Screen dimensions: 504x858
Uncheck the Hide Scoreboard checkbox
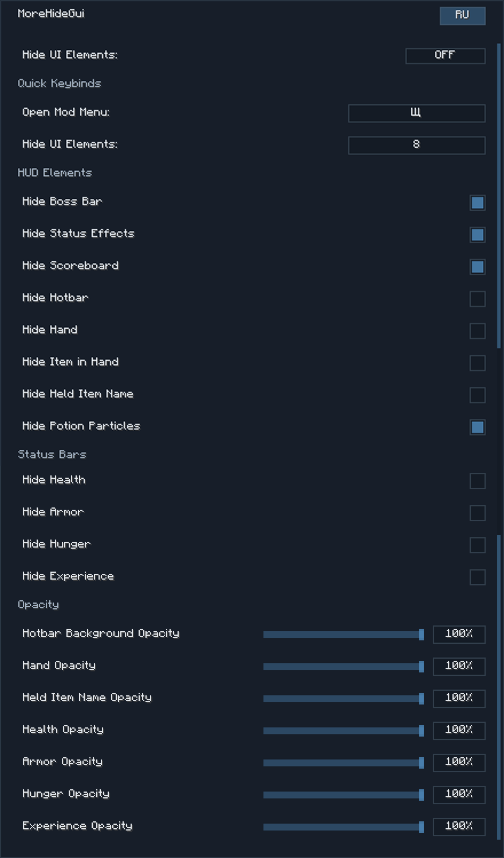click(477, 267)
